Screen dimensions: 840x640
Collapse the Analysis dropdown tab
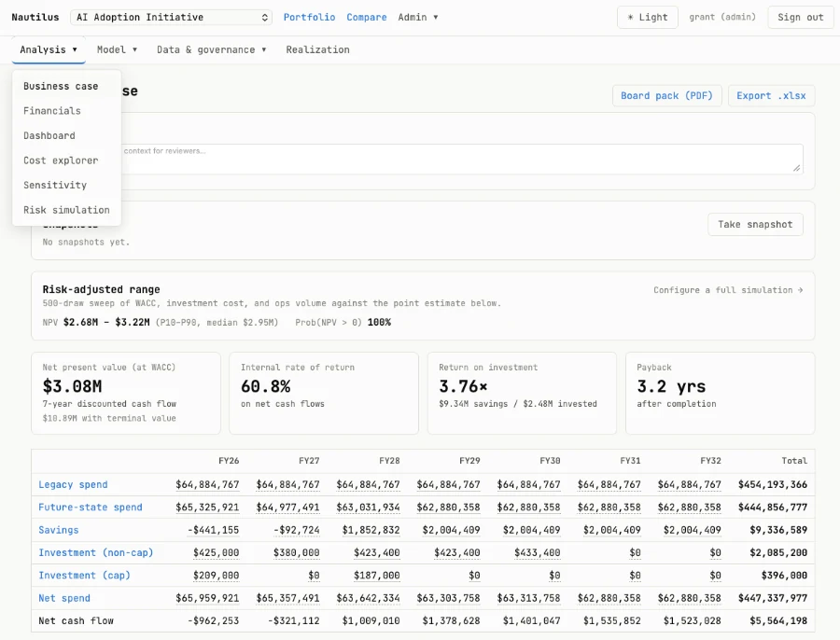(49, 49)
